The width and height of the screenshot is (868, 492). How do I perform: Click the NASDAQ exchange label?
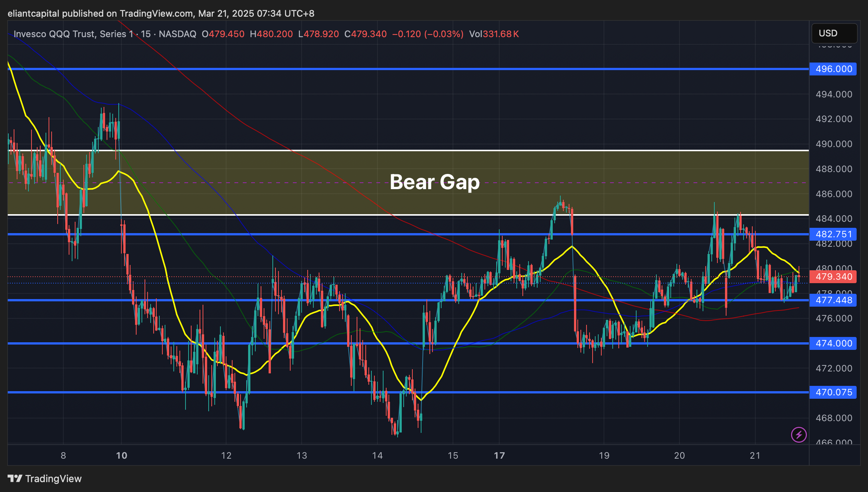coord(178,34)
